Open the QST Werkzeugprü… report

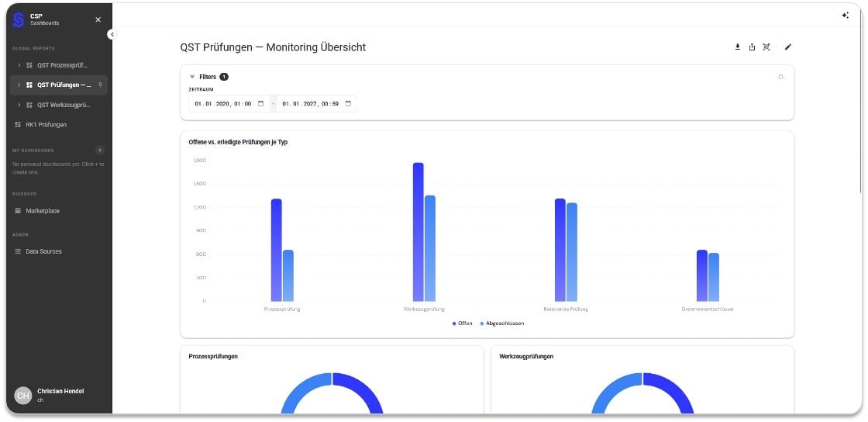[64, 105]
